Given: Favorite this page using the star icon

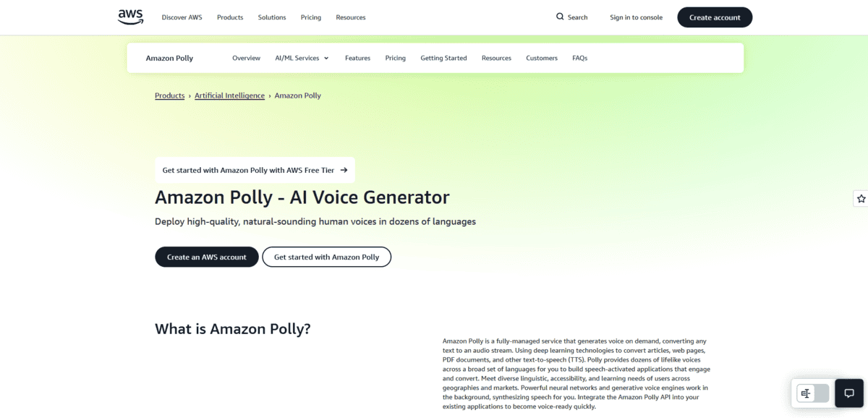Looking at the screenshot, I should pos(860,198).
